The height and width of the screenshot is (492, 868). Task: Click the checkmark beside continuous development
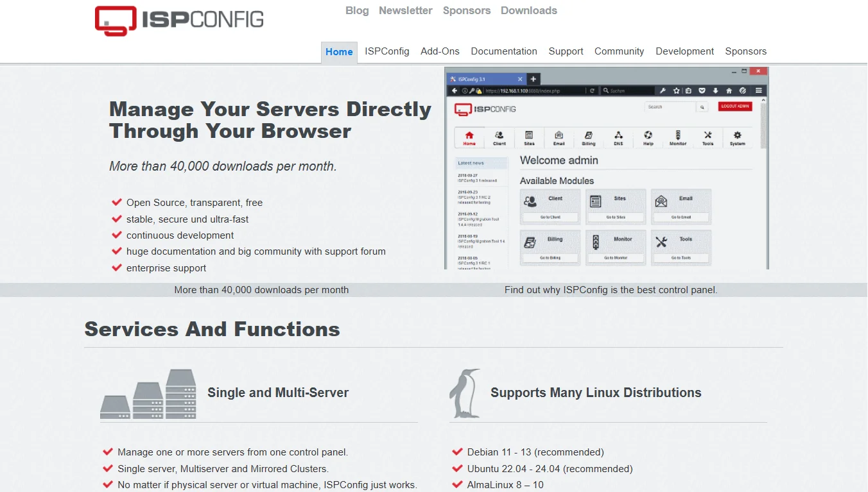pos(117,235)
